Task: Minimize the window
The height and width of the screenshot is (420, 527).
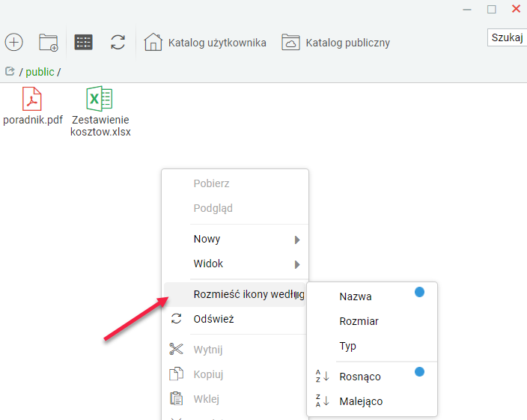Action: pos(467,10)
